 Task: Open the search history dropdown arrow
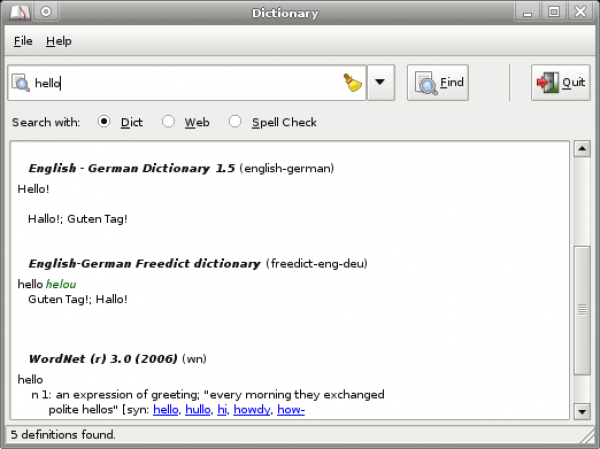coord(380,82)
